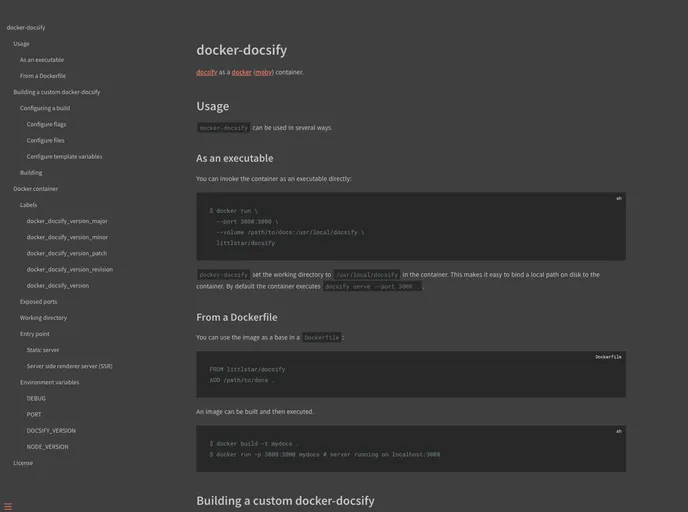The image size is (688, 512).
Task: Navigate to Environment variables
Action: click(50, 382)
